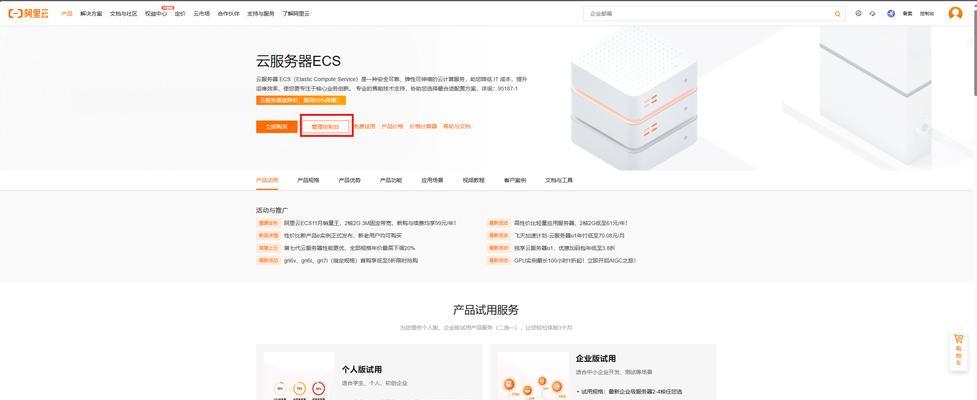
Task: Open the promo about 阿里云ECS11月销量王
Action: point(370,223)
